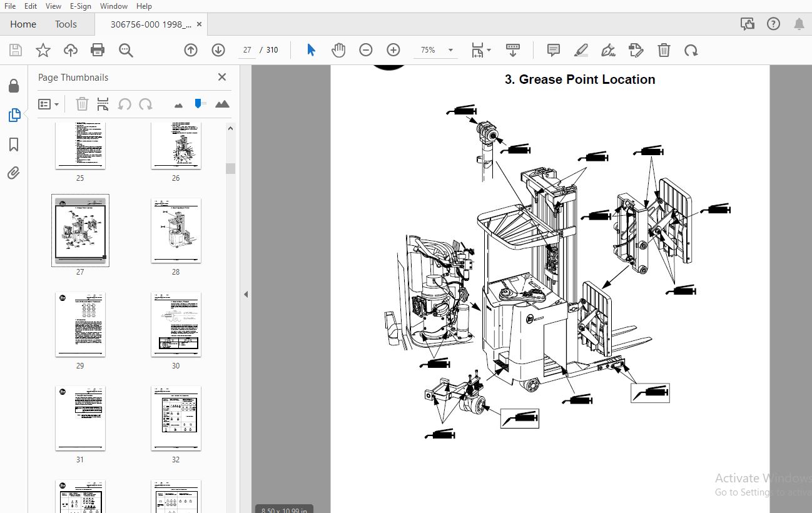Open the Help menu

tap(144, 6)
